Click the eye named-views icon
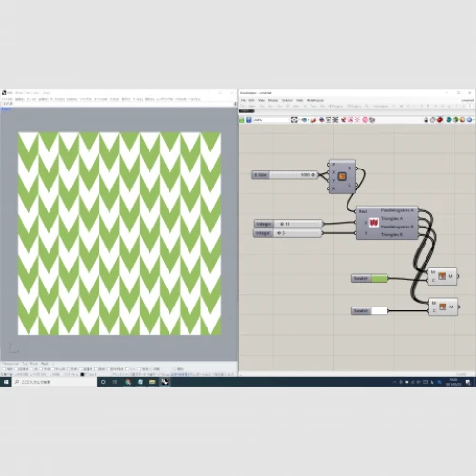The height and width of the screenshot is (476, 476). click(304, 120)
